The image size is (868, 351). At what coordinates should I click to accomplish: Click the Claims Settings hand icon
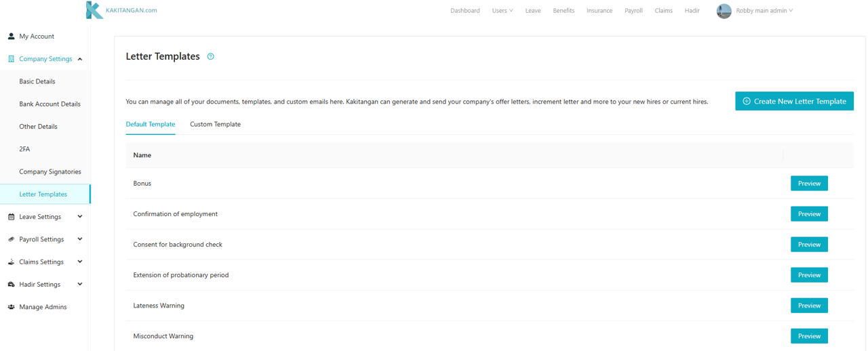tap(11, 262)
